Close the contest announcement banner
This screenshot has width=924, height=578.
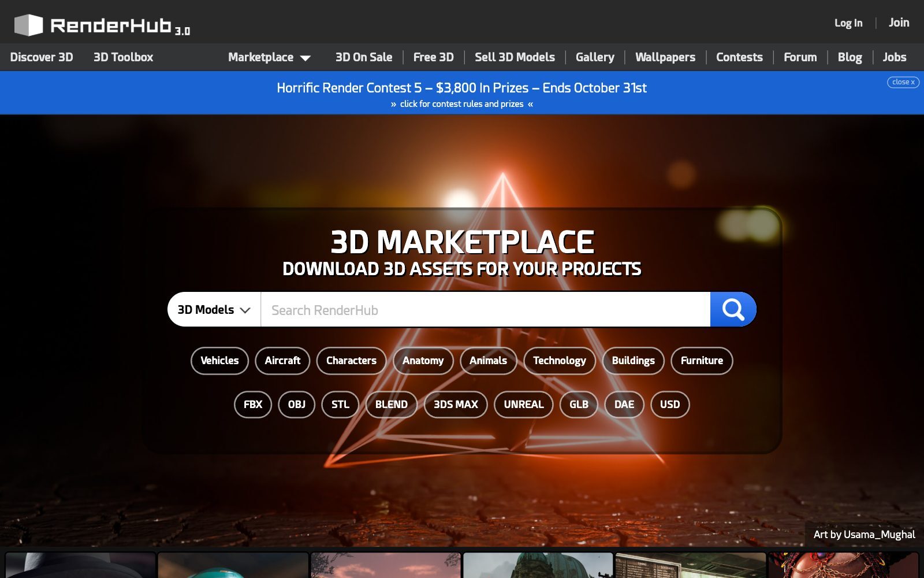pos(903,82)
